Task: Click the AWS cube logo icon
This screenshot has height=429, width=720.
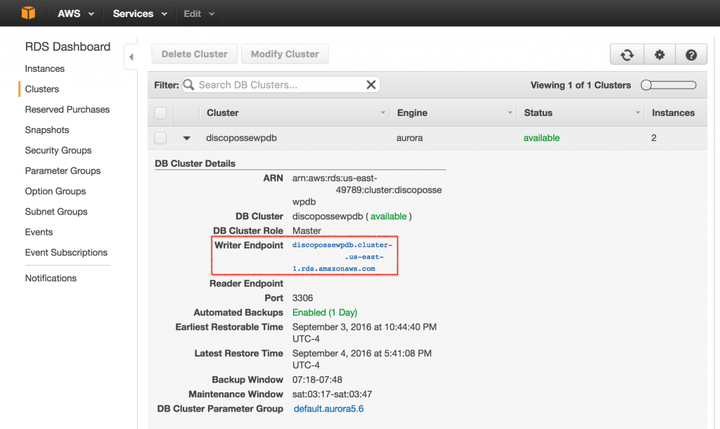Action: pyautogui.click(x=28, y=13)
